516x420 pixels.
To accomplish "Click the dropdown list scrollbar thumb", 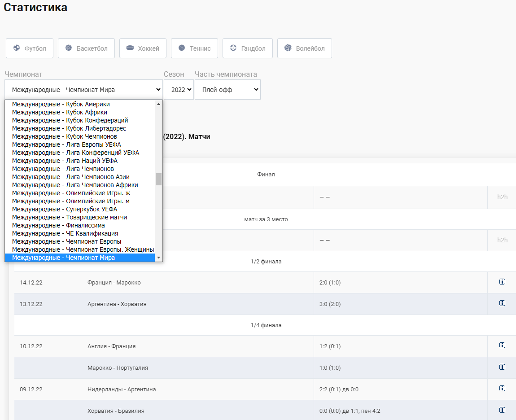I will pyautogui.click(x=159, y=179).
